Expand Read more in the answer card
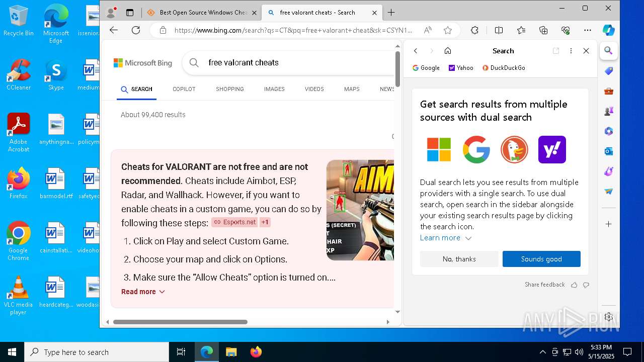 (143, 292)
